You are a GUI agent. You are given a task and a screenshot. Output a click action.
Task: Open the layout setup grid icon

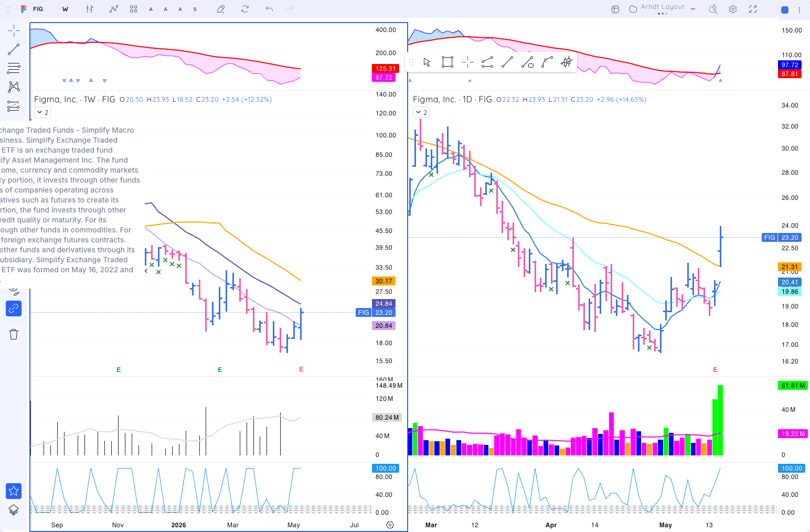pos(615,9)
